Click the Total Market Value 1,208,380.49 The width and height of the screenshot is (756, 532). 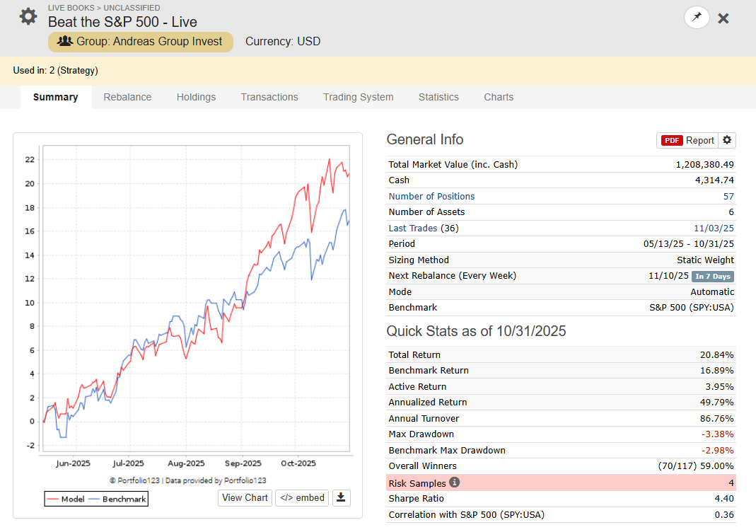click(704, 164)
